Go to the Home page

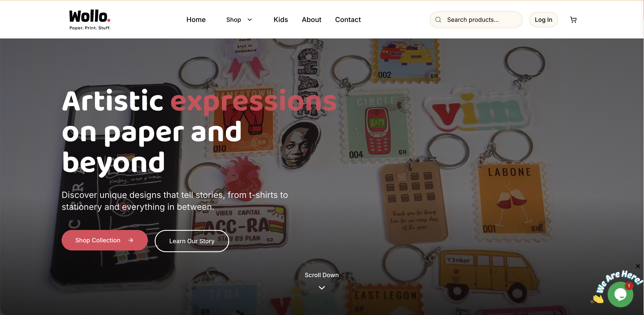click(196, 20)
